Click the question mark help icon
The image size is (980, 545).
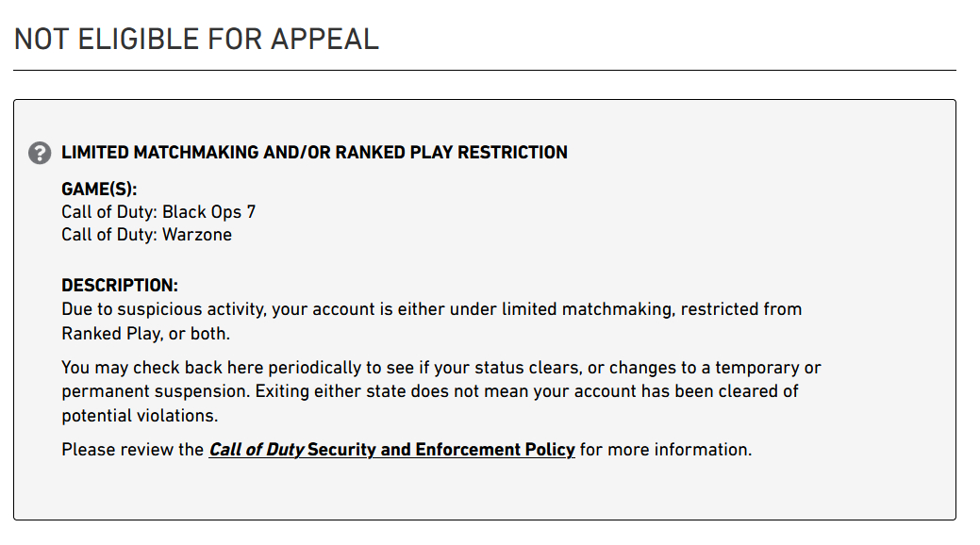tap(40, 153)
